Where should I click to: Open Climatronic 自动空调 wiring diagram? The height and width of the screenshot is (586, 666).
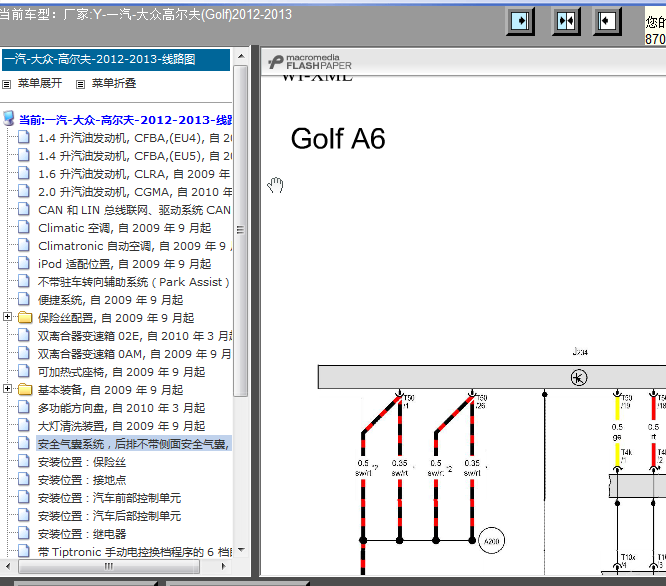pyautogui.click(x=135, y=246)
